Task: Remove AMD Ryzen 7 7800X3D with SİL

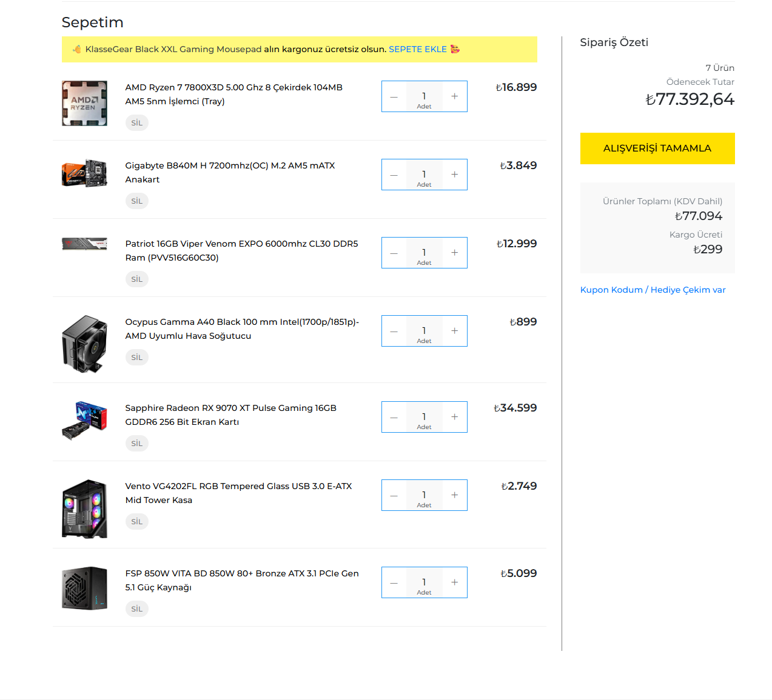Action: coord(137,123)
